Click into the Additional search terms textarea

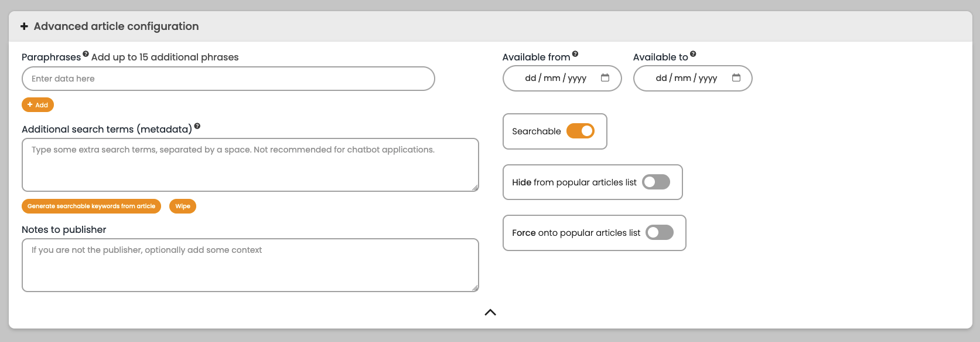(x=250, y=165)
